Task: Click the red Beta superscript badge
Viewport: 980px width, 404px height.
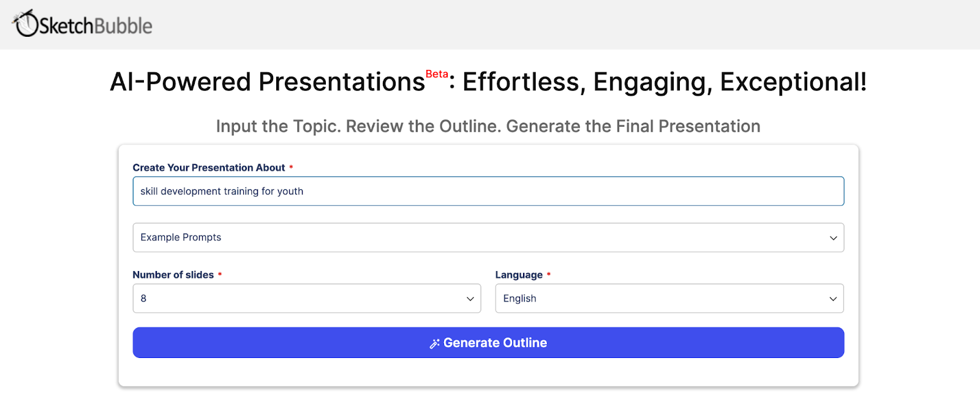Action: click(x=437, y=74)
